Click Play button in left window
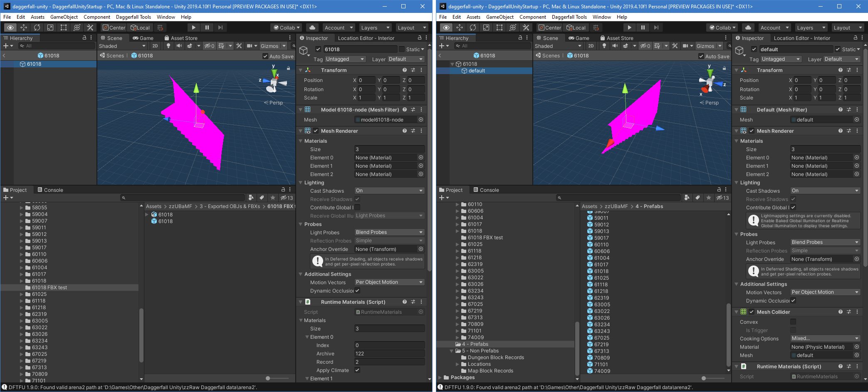 pyautogui.click(x=193, y=27)
